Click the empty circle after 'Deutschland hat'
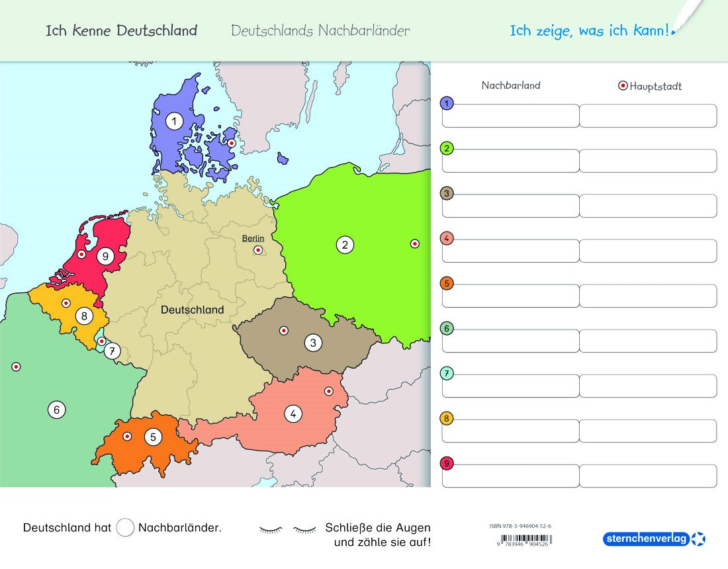Screen dimensions: 728x569 pyautogui.click(x=125, y=528)
